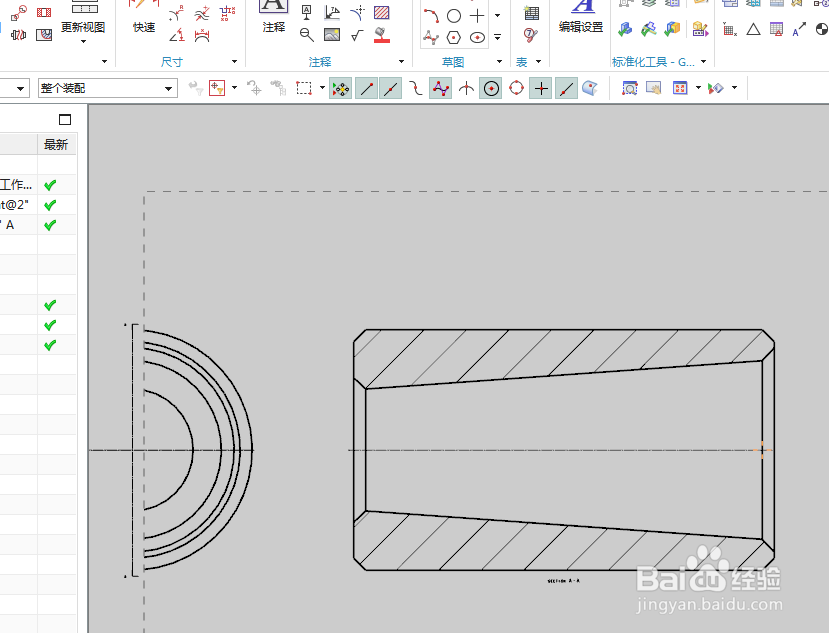Toggle Quadrant Point snap
This screenshot has height=633, width=829.
[516, 88]
